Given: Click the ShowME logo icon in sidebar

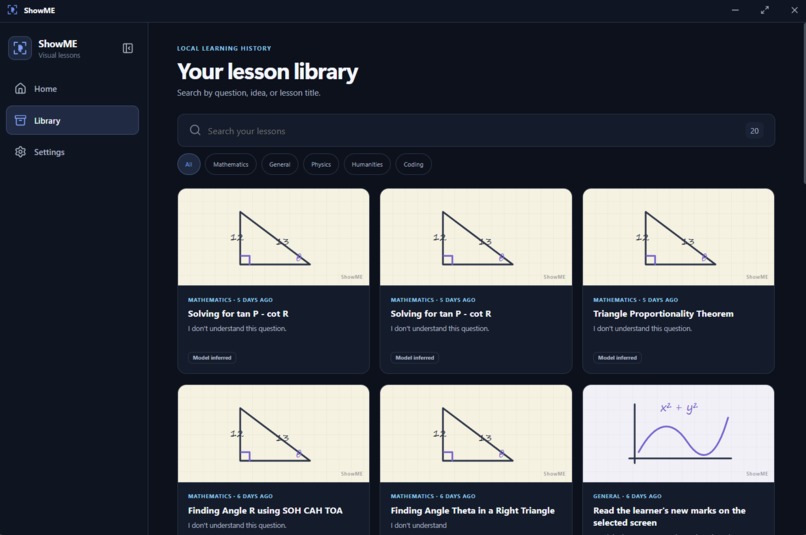Looking at the screenshot, I should [x=20, y=48].
